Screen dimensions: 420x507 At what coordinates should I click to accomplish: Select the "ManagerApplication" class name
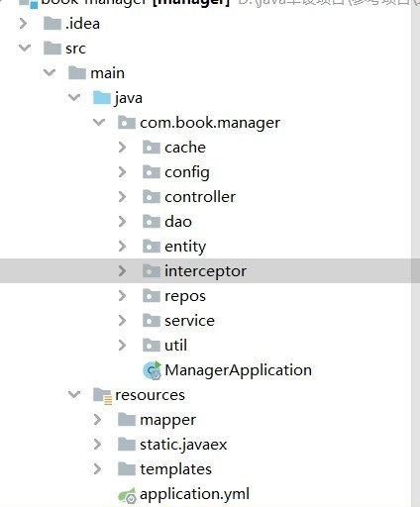(x=238, y=370)
